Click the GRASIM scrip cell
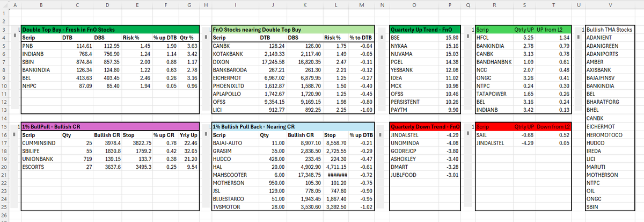644x222 pixels. click(235, 152)
